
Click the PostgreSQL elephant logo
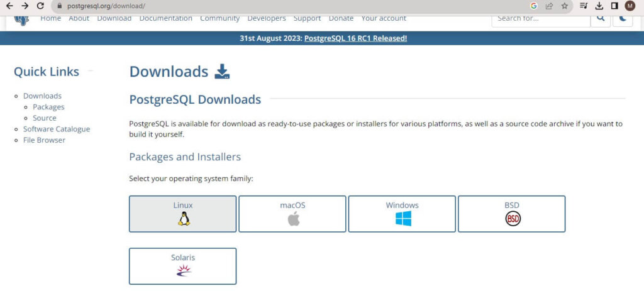pos(21,19)
